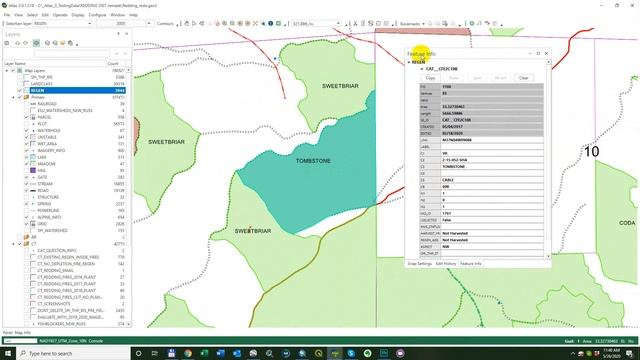
Task: Click the green refresh icon in toolbar
Action: pyautogui.click(x=472, y=24)
